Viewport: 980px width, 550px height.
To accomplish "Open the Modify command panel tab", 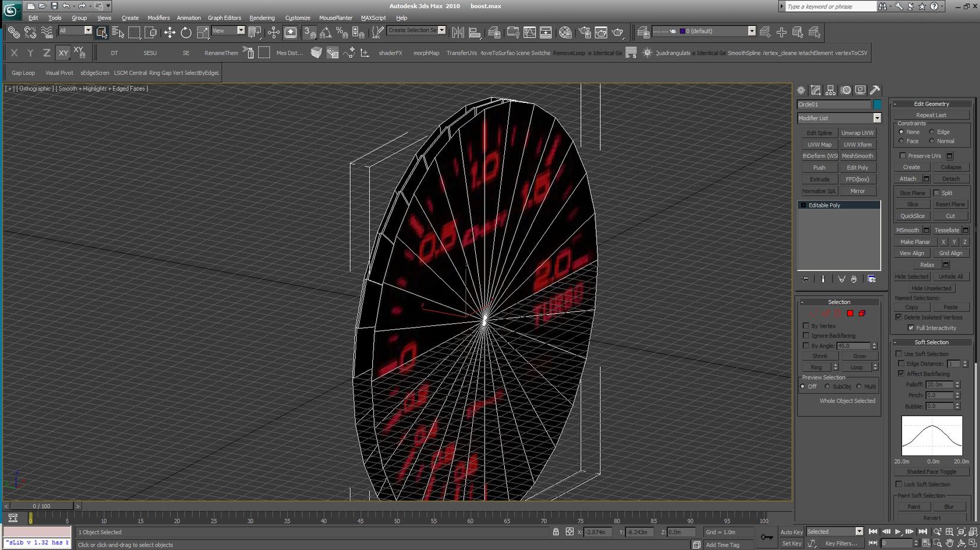I will [816, 90].
